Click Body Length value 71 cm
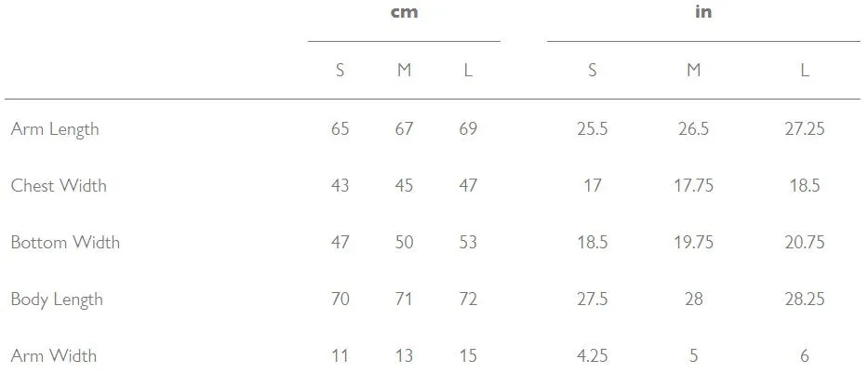This screenshot has width=868, height=373. [x=404, y=300]
